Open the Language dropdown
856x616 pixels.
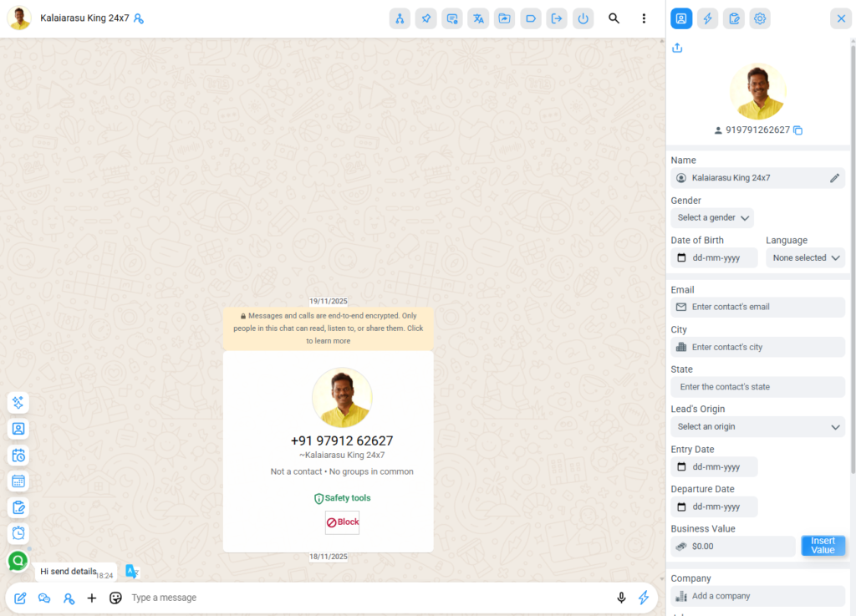coord(805,258)
